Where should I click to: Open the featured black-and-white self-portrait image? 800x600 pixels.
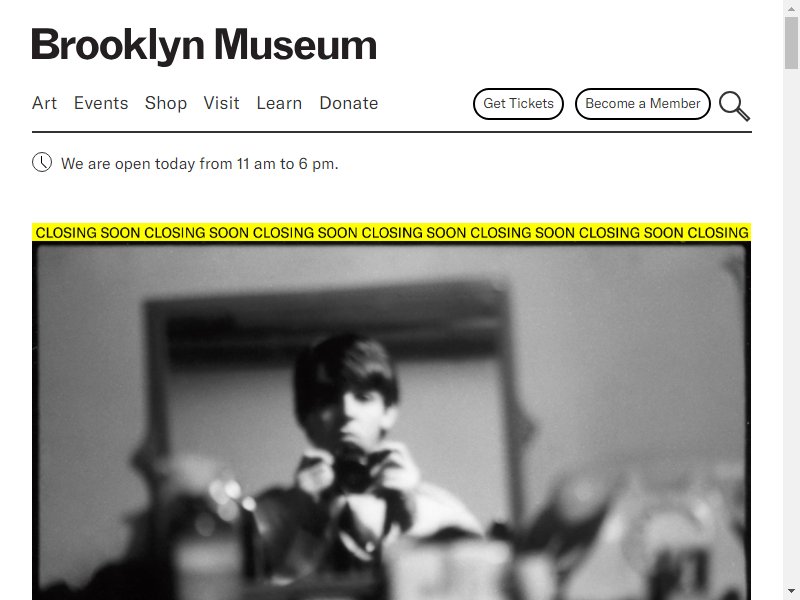point(391,421)
